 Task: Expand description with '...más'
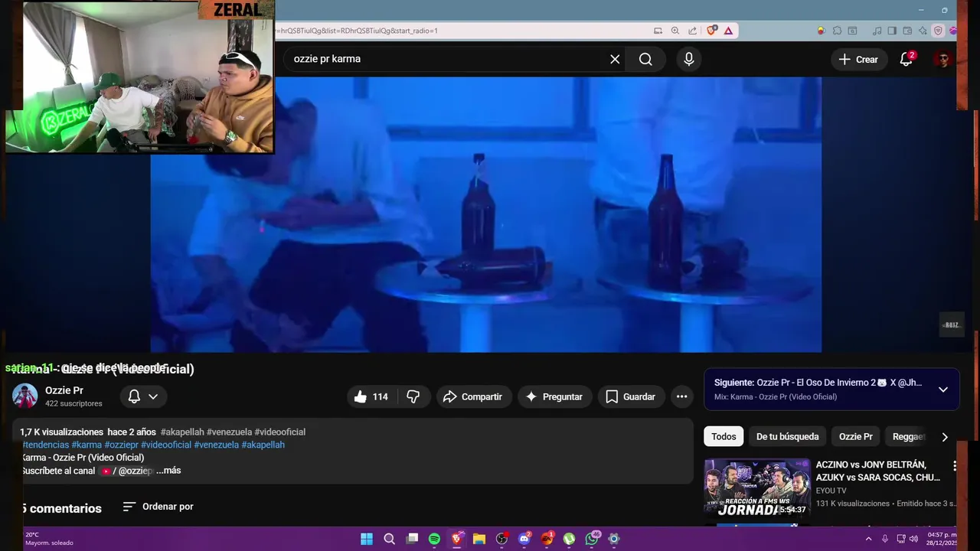click(x=168, y=471)
